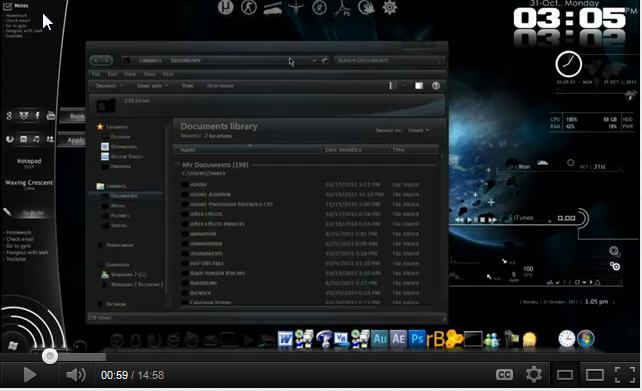Open the Tools menu in Explorer
This screenshot has height=391, width=642.
[149, 74]
